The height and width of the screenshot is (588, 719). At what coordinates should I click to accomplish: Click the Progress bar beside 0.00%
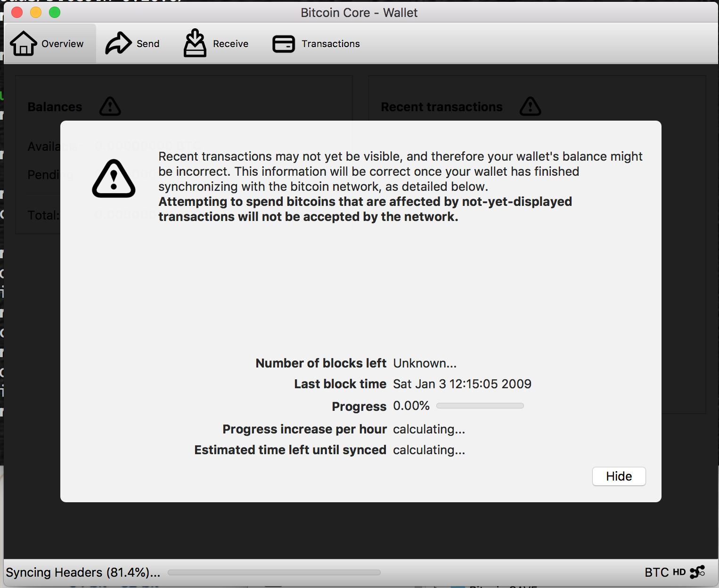[x=480, y=406]
